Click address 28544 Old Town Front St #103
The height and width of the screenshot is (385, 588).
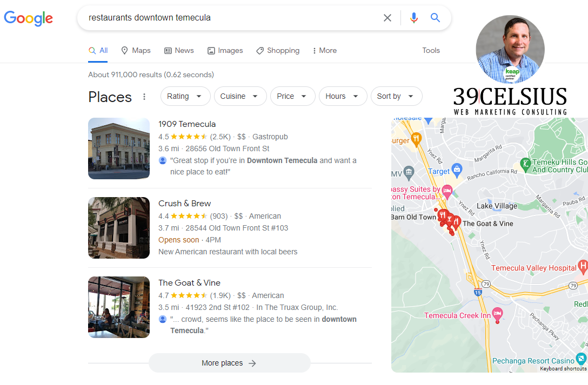[x=237, y=228]
